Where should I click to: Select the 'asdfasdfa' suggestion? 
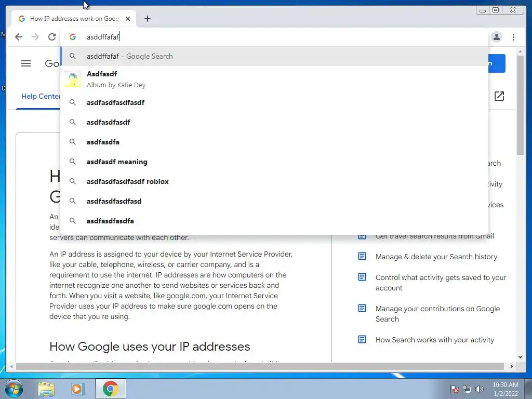click(274, 142)
